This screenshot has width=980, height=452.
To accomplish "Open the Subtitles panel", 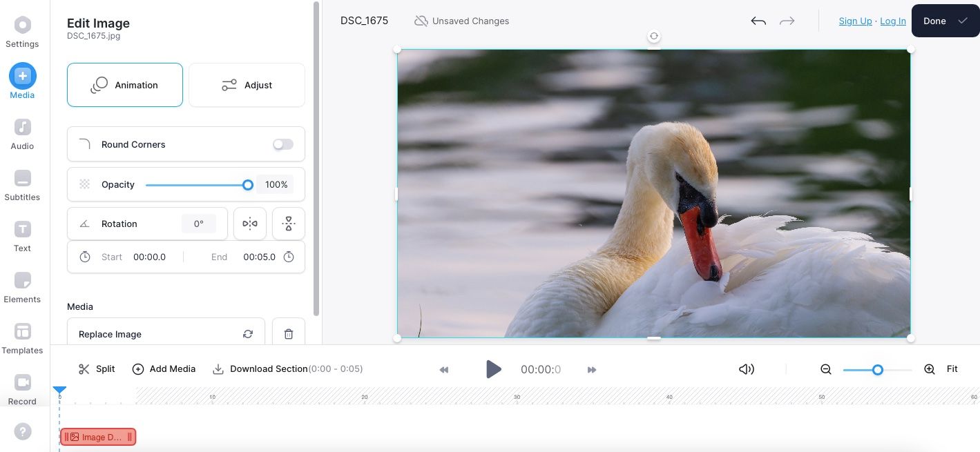I will tap(22, 184).
